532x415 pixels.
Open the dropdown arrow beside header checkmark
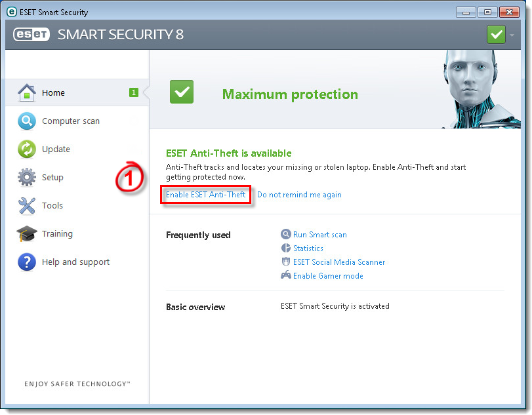click(x=512, y=35)
